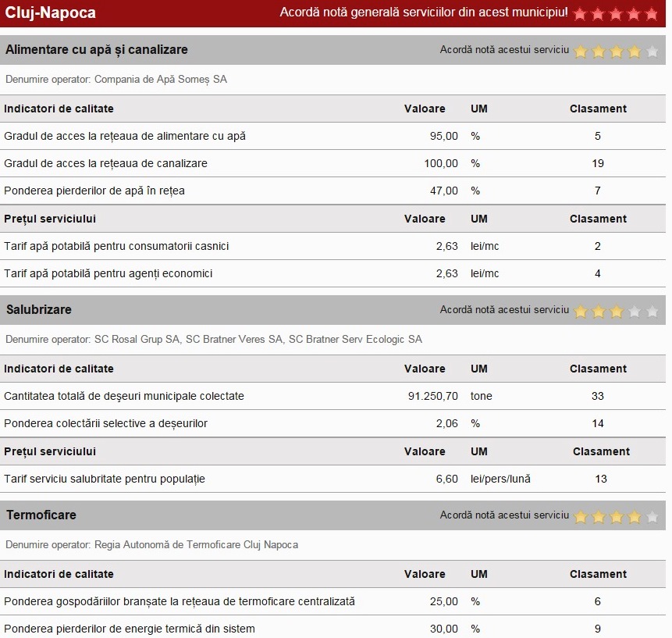Screen dimensions: 672x638
Task: Click the 91.250,70 tone waste value
Action: [432, 396]
